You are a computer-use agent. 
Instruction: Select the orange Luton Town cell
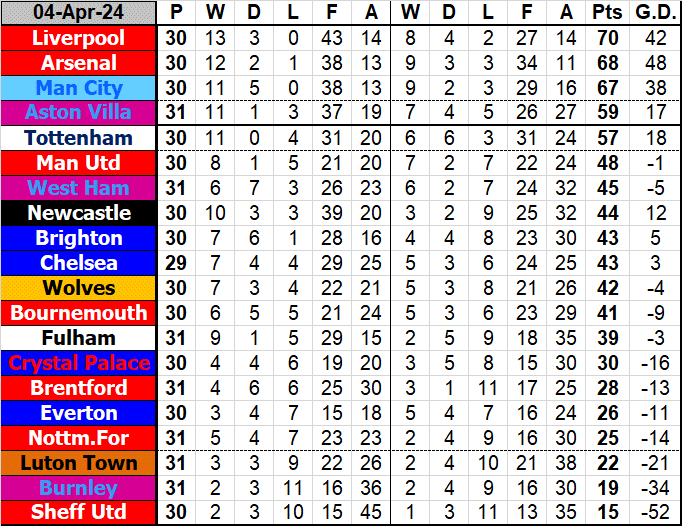point(79,463)
